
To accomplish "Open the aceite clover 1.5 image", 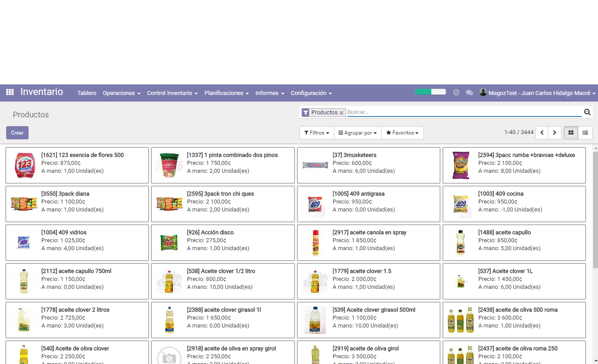I will [315, 281].
